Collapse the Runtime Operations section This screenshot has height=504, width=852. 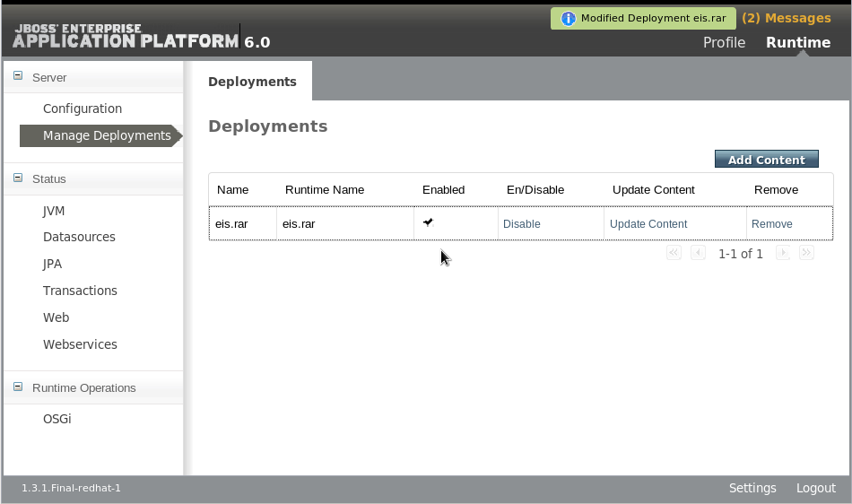pos(18,387)
